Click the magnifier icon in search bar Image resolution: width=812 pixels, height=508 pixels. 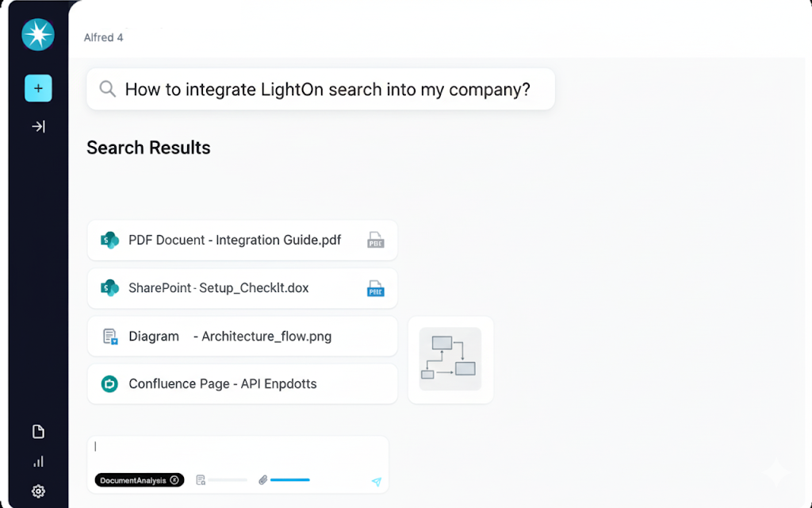[108, 89]
